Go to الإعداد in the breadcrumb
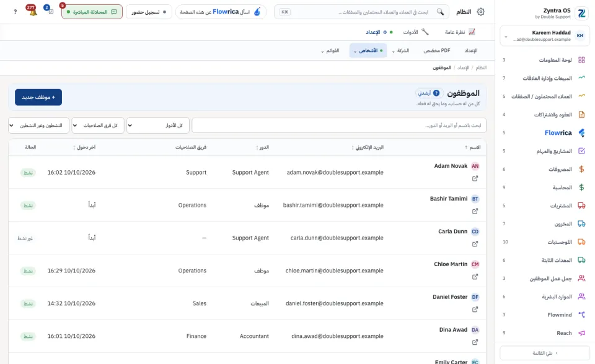595x364 pixels. tap(463, 68)
